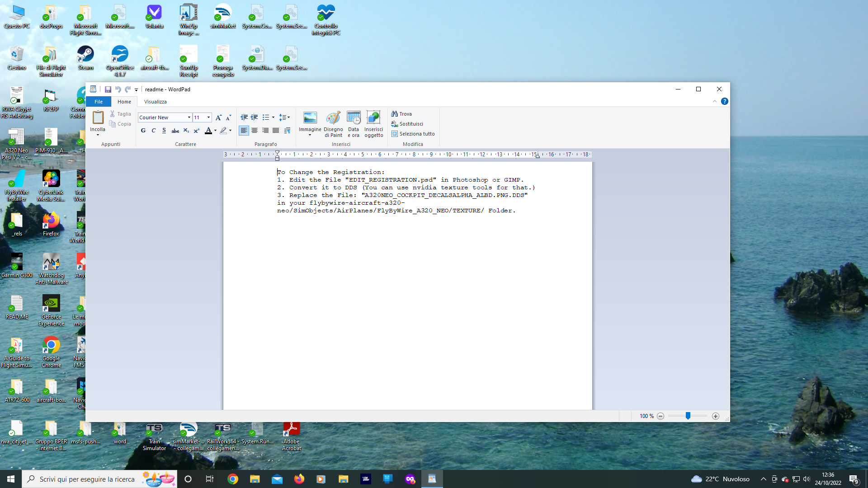868x488 pixels.
Task: Expand the Immagine dropdown arrow
Action: tap(310, 135)
